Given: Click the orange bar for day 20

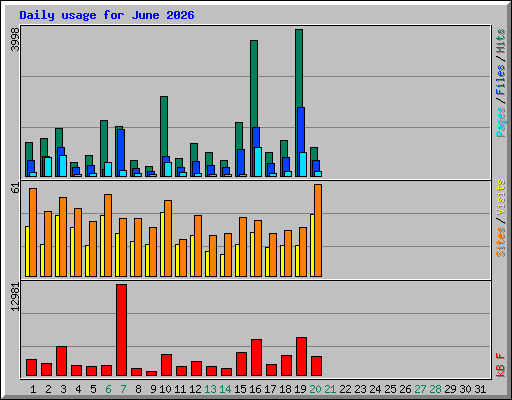Looking at the screenshot, I should pyautogui.click(x=318, y=230).
